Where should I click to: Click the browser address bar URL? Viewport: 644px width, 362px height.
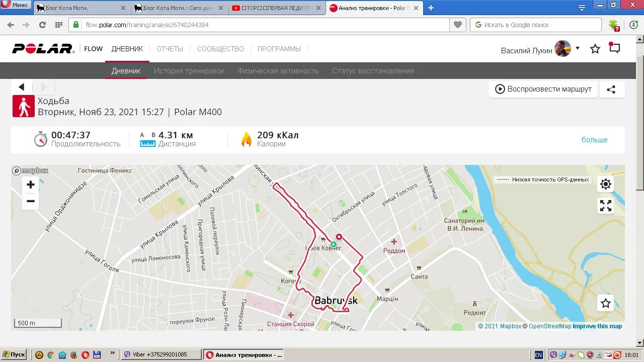pyautogui.click(x=252, y=25)
